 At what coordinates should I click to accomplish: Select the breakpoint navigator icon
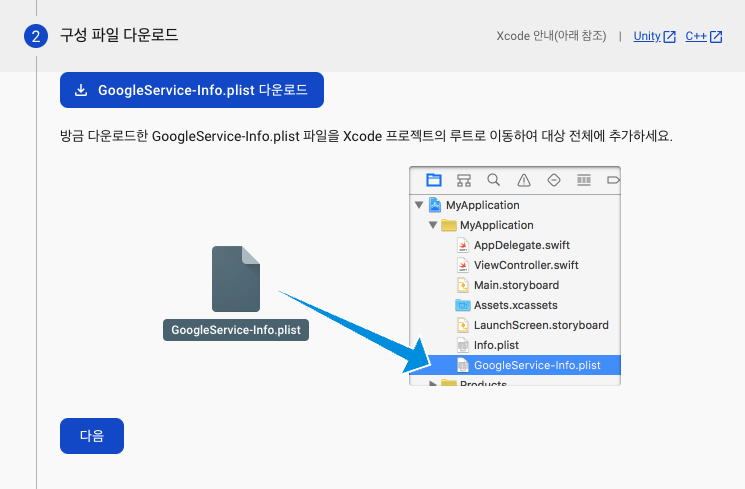[x=613, y=180]
